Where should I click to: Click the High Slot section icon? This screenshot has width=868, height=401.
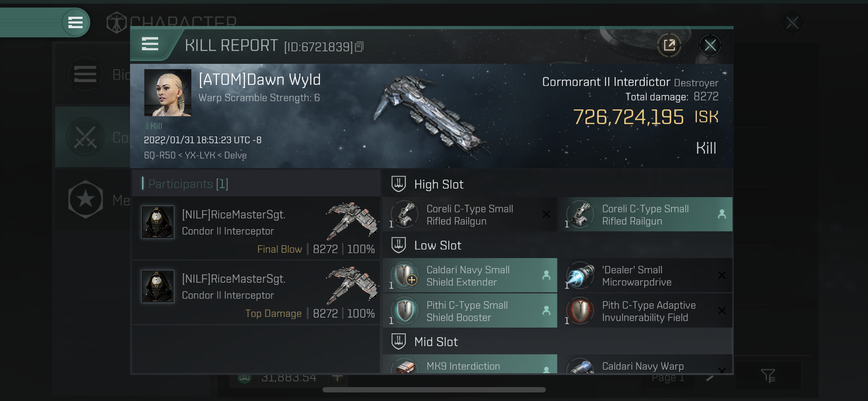tap(398, 184)
